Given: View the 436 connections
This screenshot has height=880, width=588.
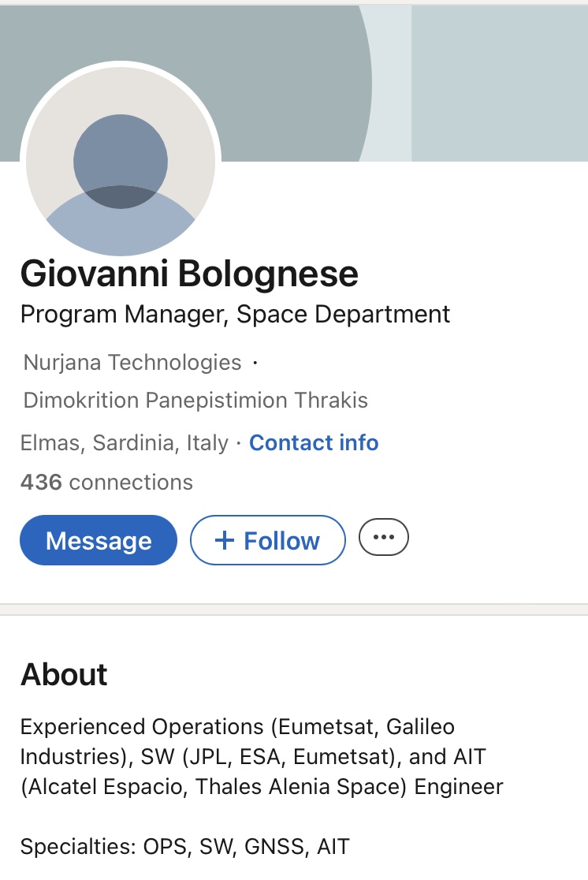Looking at the screenshot, I should click(106, 482).
